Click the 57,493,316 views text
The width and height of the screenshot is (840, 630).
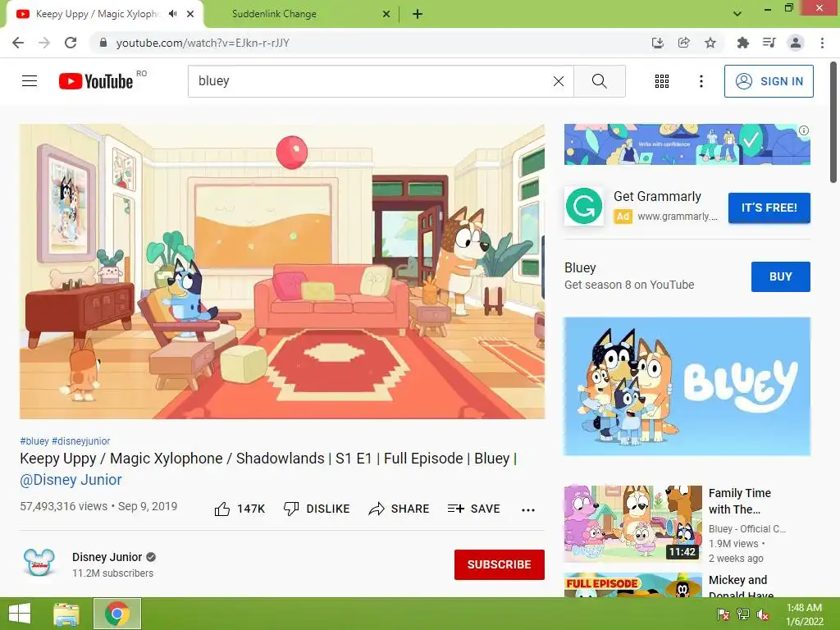click(x=64, y=506)
